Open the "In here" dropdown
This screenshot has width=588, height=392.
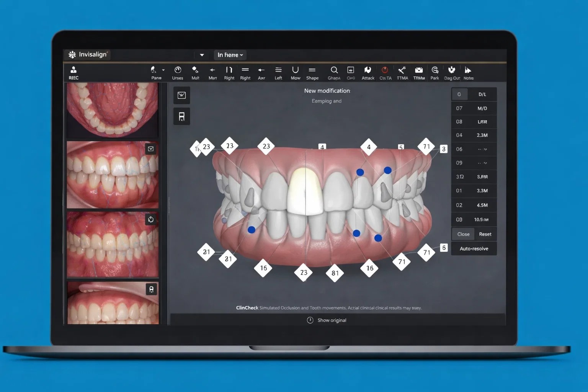pos(230,55)
